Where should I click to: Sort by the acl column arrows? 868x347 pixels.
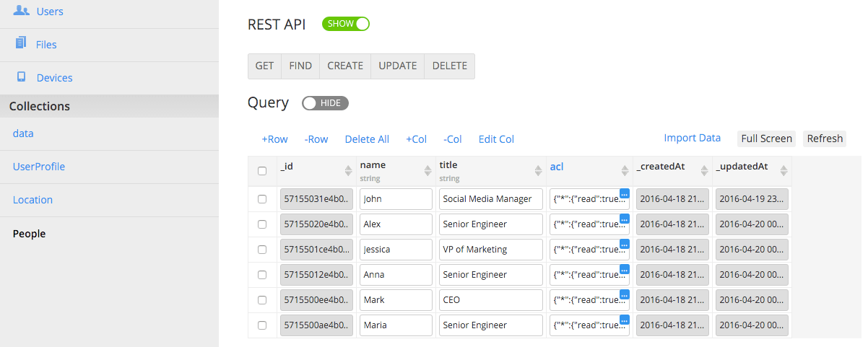[625, 170]
